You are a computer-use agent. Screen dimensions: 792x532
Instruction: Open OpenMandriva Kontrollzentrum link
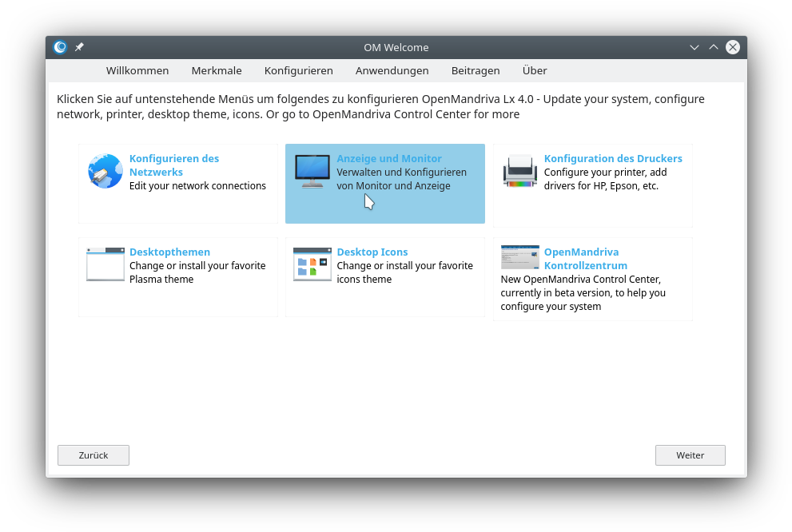point(586,259)
